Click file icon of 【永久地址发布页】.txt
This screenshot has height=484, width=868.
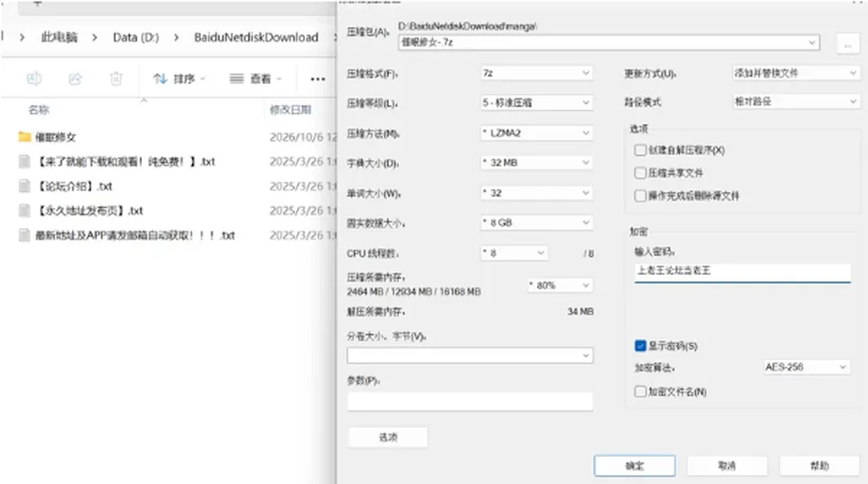(24, 211)
